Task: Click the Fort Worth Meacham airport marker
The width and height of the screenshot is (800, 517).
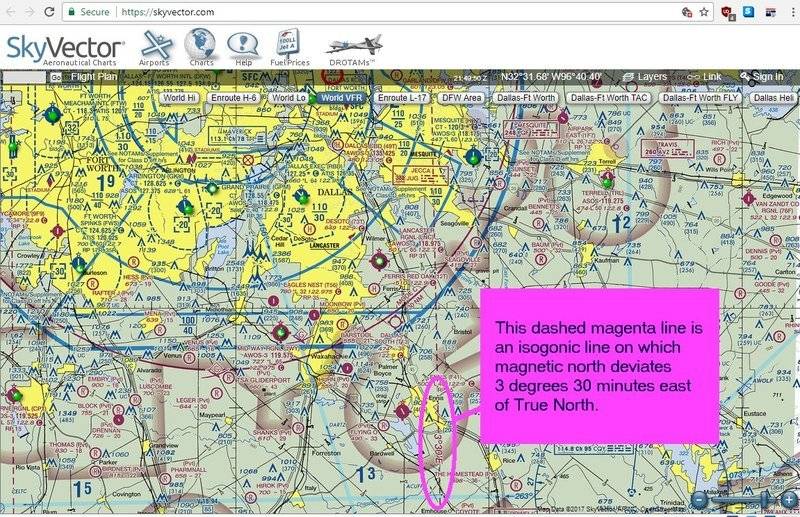Action: [53, 114]
